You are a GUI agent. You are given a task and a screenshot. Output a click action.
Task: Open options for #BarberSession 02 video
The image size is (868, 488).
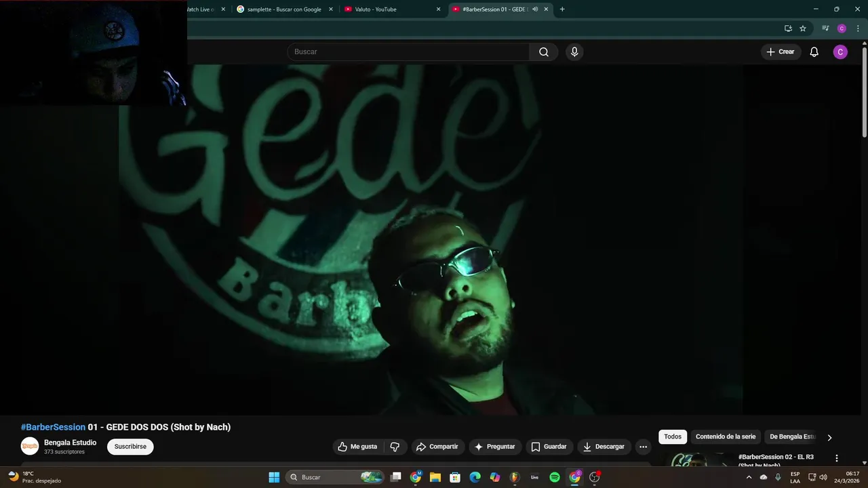tap(837, 458)
